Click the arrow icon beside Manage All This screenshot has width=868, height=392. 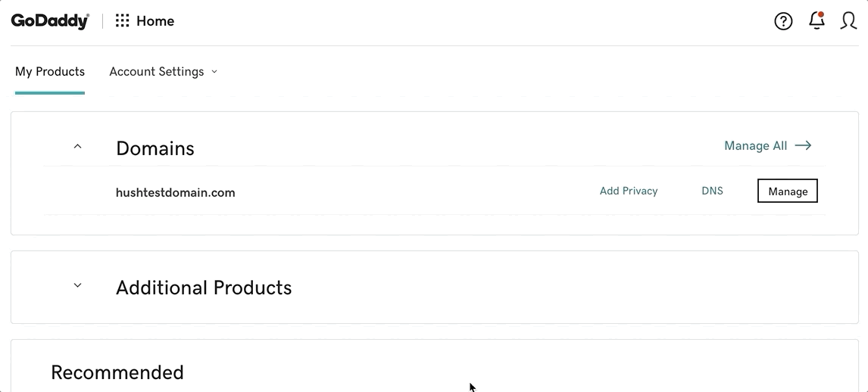point(804,145)
